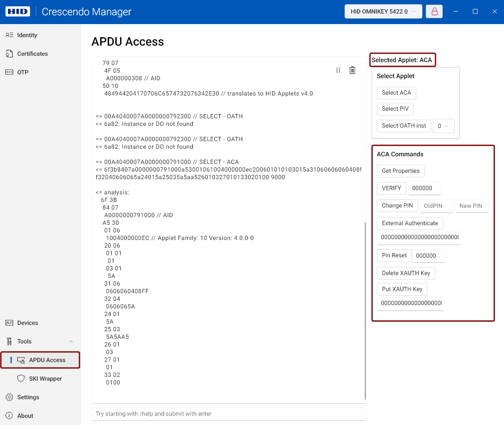The height and width of the screenshot is (425, 504).
Task: Open the Identity page
Action: pos(41,35)
